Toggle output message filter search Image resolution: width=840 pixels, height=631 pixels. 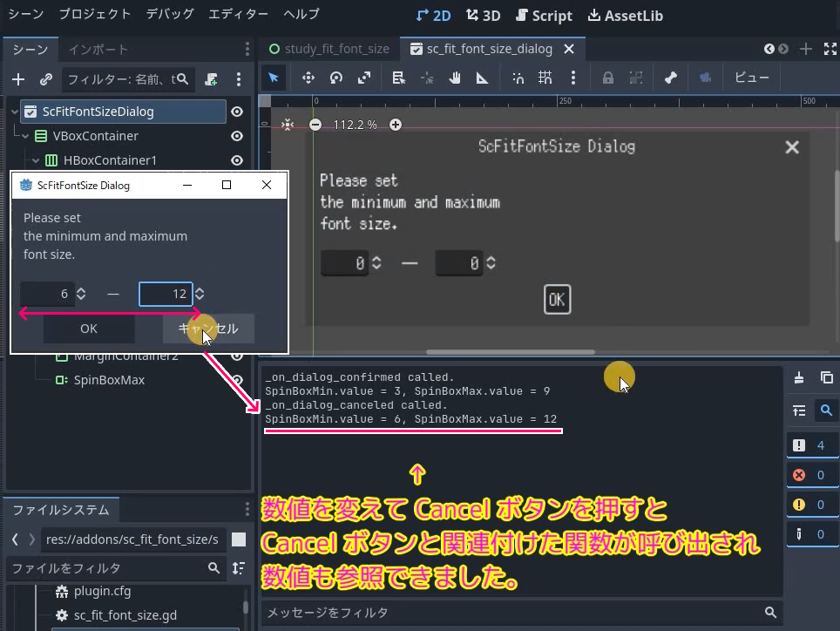[827, 410]
